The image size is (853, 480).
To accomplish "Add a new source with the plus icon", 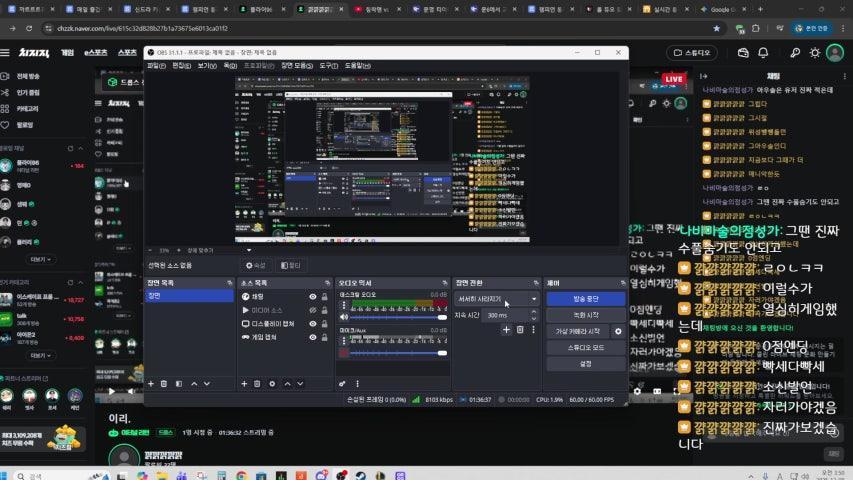I will pos(244,383).
